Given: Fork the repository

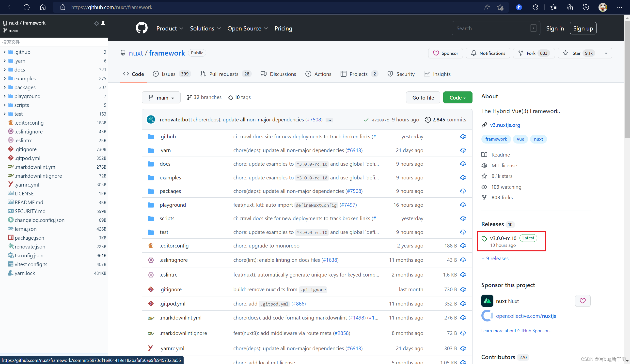Looking at the screenshot, I should click(x=534, y=53).
